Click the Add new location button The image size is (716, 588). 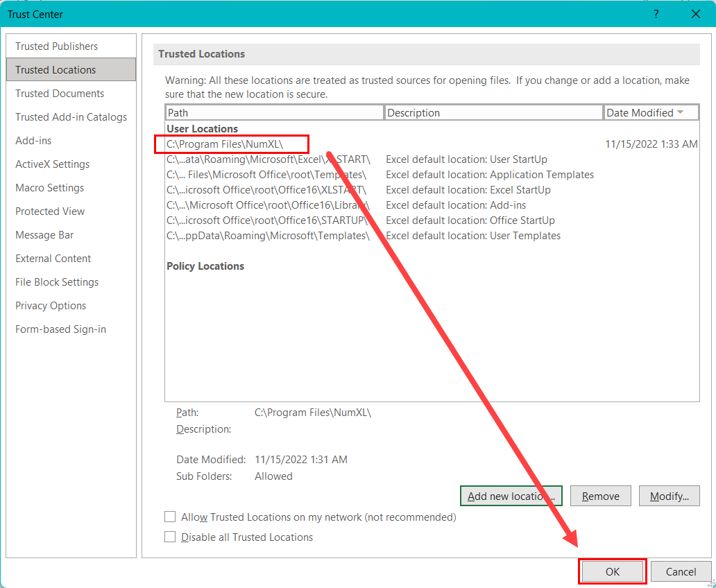pyautogui.click(x=511, y=496)
